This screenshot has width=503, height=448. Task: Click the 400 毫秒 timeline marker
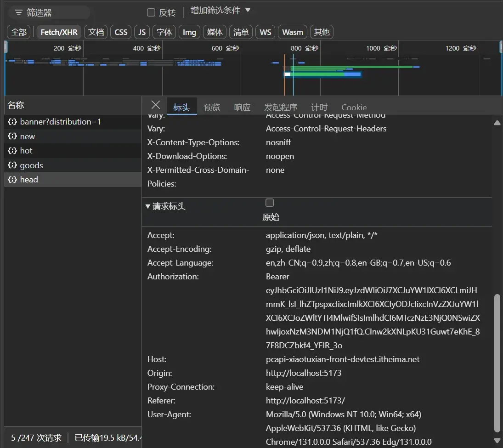point(147,48)
